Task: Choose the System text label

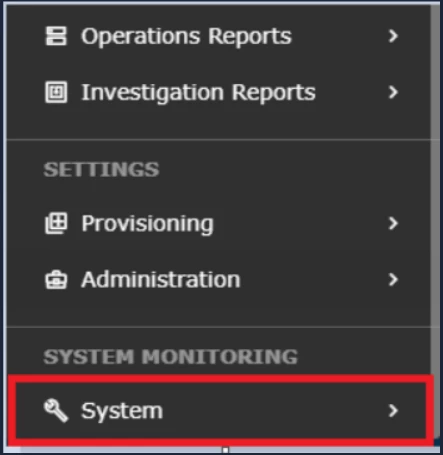Action: pyautogui.click(x=122, y=411)
